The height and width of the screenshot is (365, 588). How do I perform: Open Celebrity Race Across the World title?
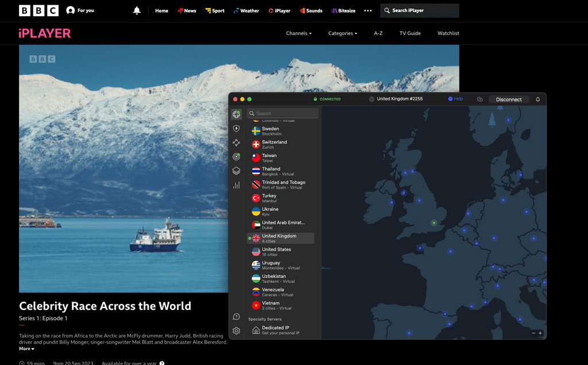click(x=105, y=306)
